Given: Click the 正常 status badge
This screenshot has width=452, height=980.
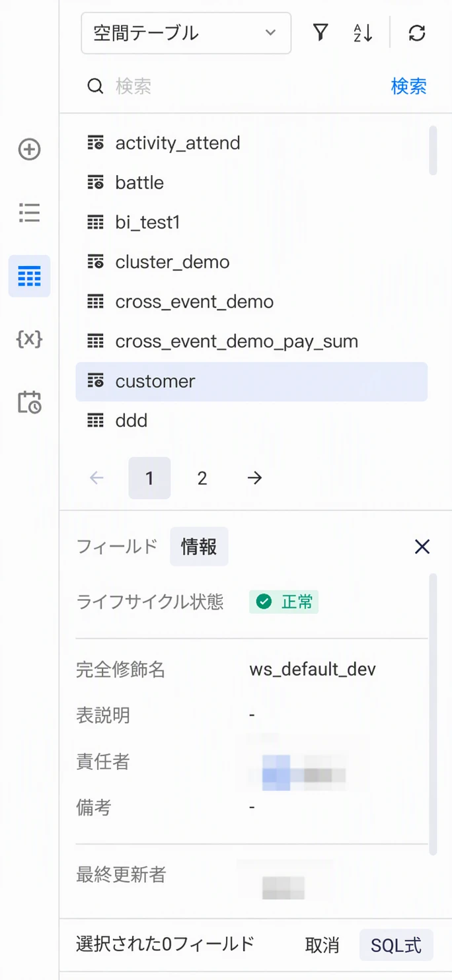Looking at the screenshot, I should point(284,602).
